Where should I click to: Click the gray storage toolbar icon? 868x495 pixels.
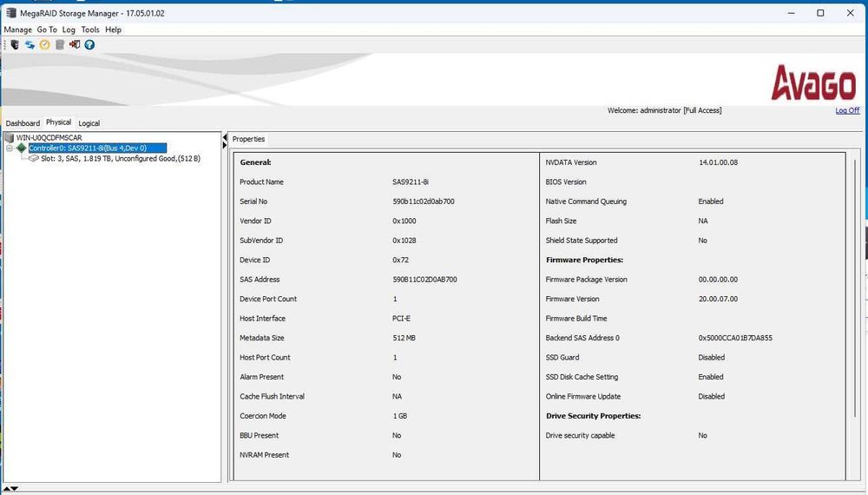pyautogui.click(x=60, y=45)
